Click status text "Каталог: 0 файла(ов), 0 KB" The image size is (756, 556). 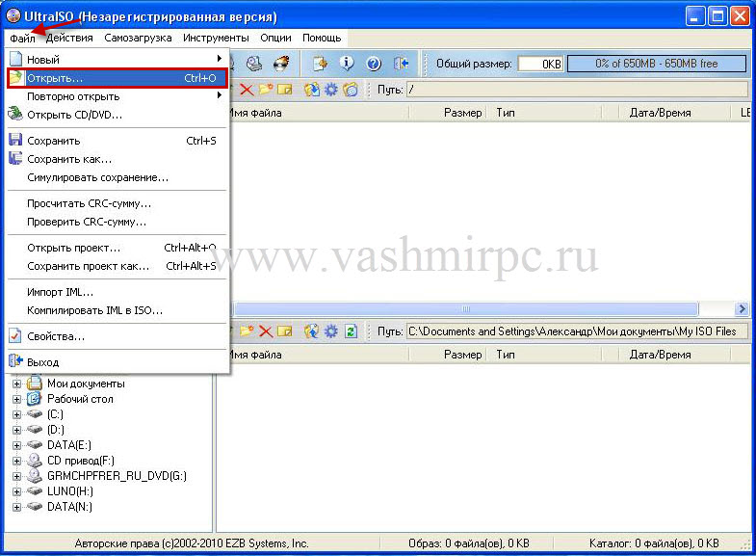pyautogui.click(x=654, y=543)
